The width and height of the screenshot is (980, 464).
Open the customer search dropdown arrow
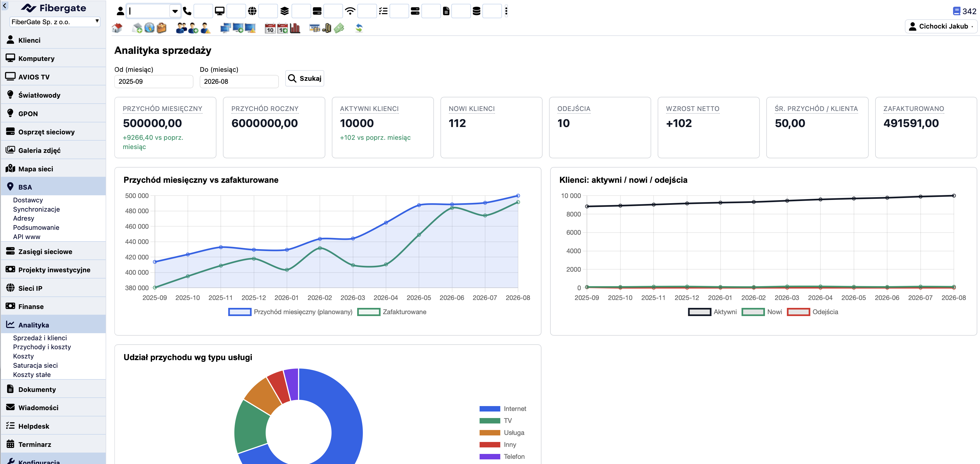pos(175,11)
